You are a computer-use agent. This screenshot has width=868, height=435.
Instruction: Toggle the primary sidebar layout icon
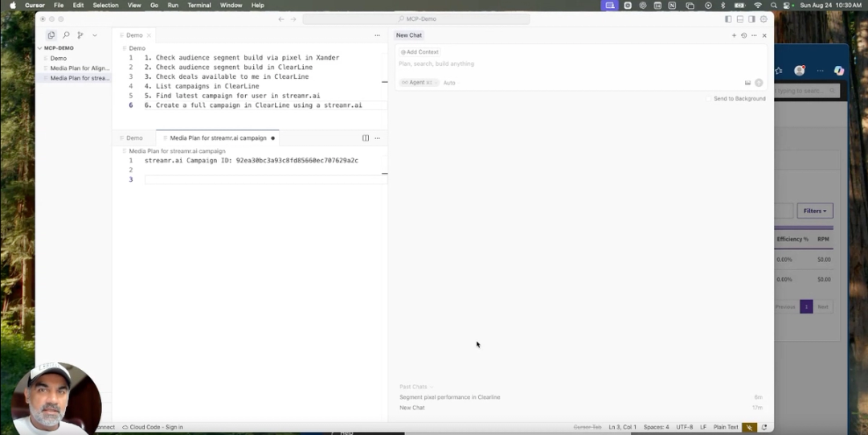pyautogui.click(x=728, y=18)
